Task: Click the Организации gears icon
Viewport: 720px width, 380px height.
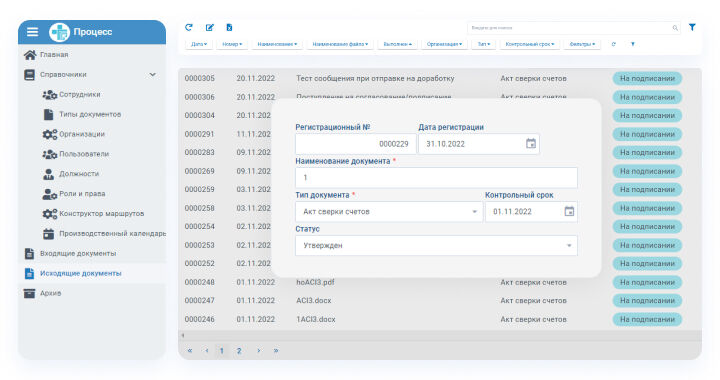Action: pyautogui.click(x=50, y=134)
